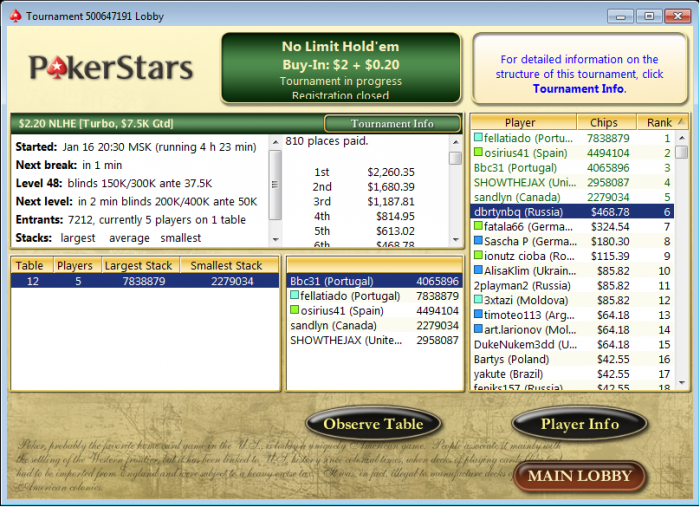The width and height of the screenshot is (700, 507).
Task: Click the rank sort direction arrow
Action: (x=681, y=121)
